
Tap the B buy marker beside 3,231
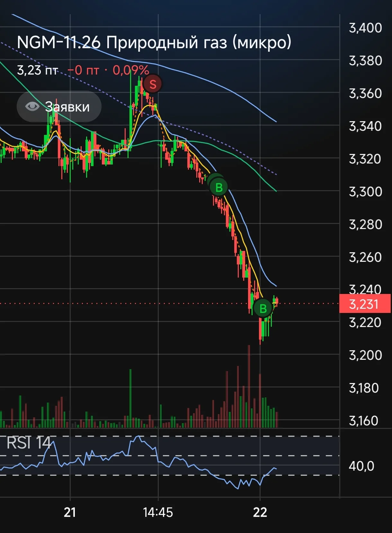tap(263, 308)
